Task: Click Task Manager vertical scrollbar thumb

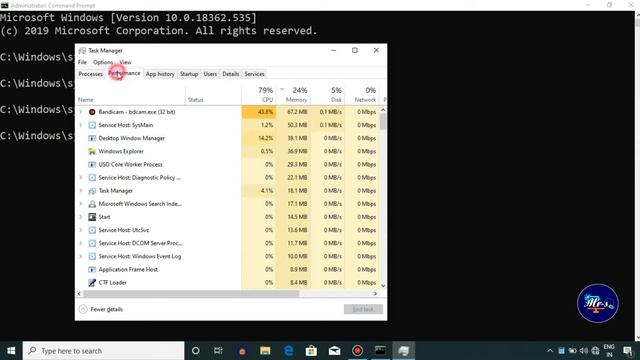Action: (383, 122)
